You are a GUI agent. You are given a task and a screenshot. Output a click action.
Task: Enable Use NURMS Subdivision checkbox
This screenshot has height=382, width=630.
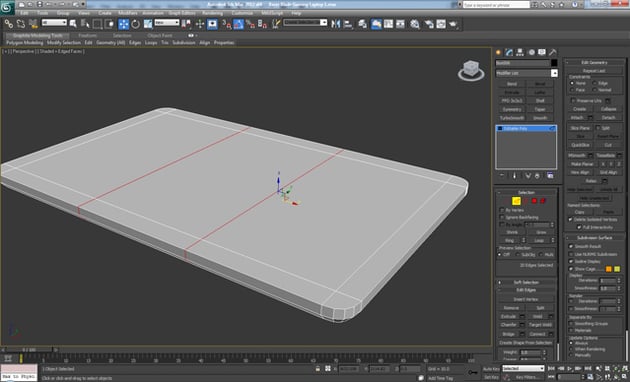[571, 254]
